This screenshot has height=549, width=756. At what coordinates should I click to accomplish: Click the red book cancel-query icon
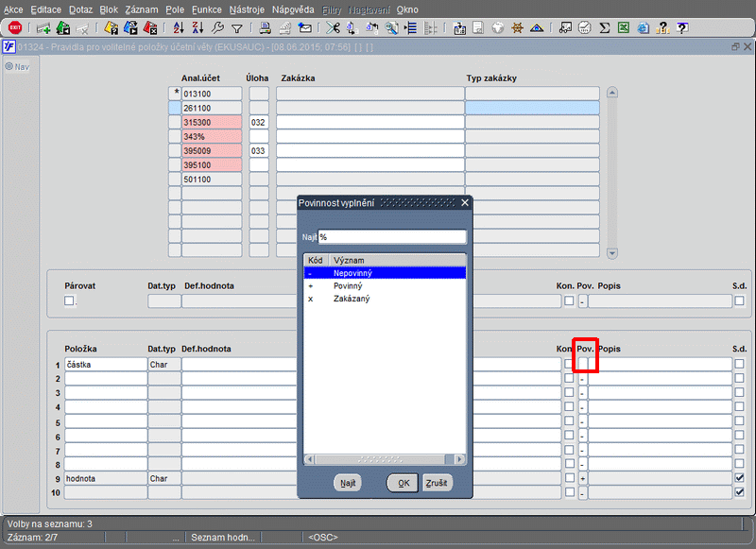150,28
